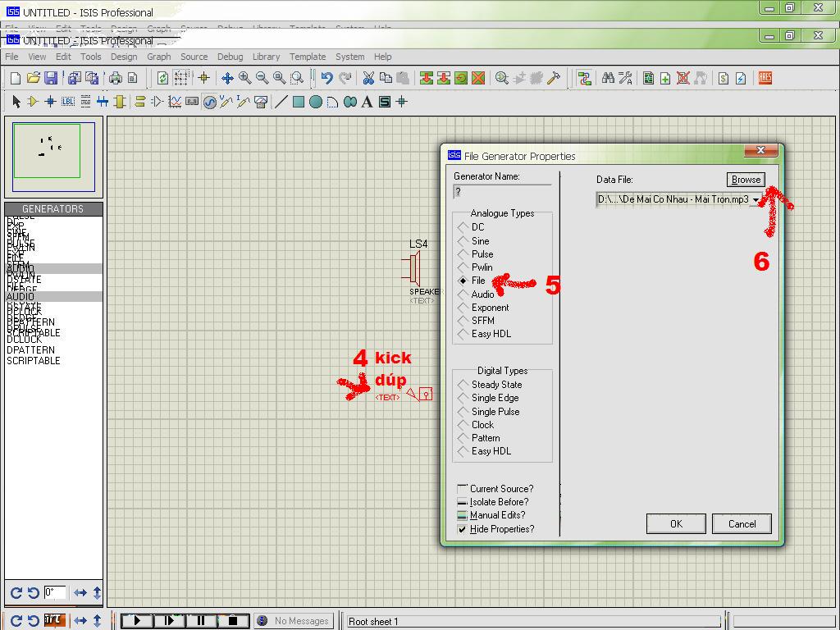Select the Generator mode
Image resolution: width=840 pixels, height=630 pixels.
tap(209, 102)
